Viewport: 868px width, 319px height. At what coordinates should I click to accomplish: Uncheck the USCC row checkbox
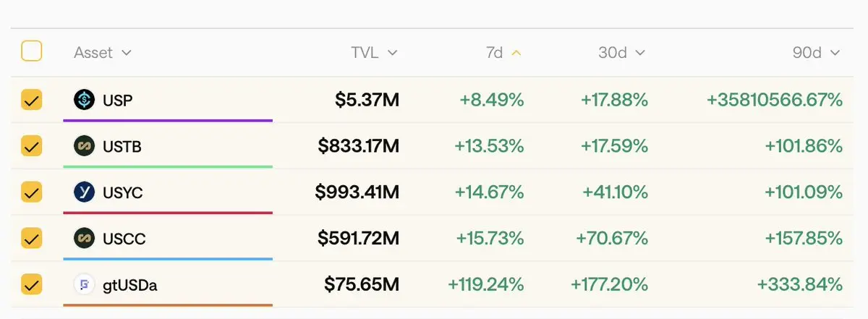pos(32,238)
